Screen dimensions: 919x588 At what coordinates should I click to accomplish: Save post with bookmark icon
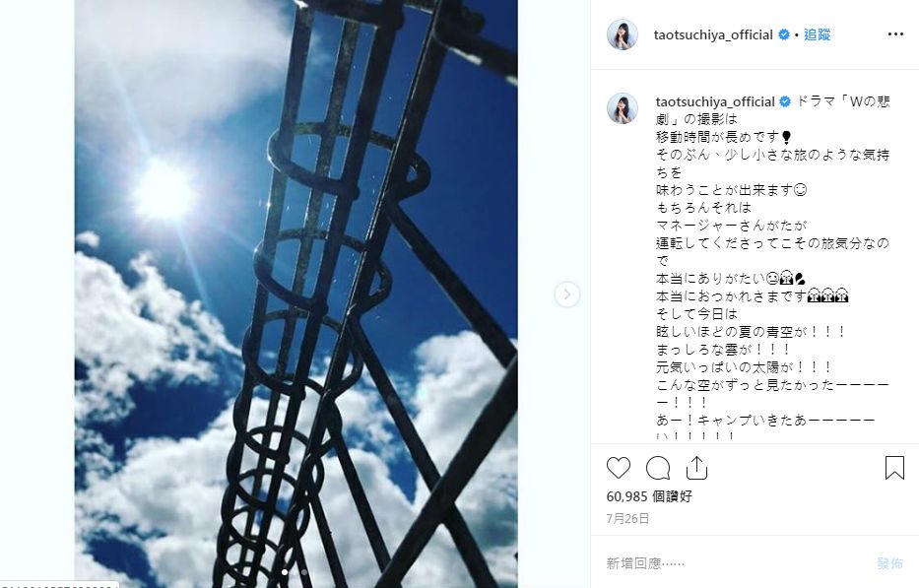coord(894,468)
